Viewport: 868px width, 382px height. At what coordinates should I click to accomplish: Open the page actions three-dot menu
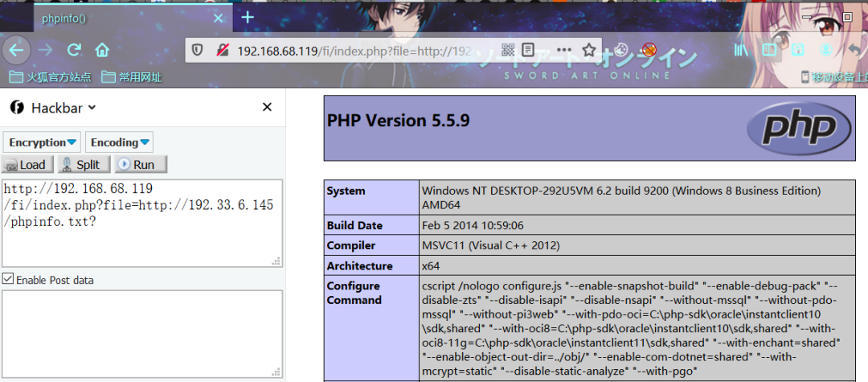(563, 51)
